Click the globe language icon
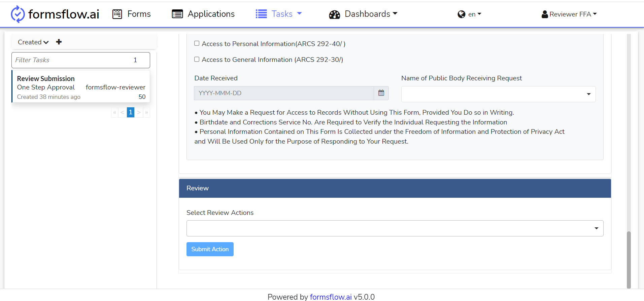Image resolution: width=644 pixels, height=301 pixels. coord(462,14)
